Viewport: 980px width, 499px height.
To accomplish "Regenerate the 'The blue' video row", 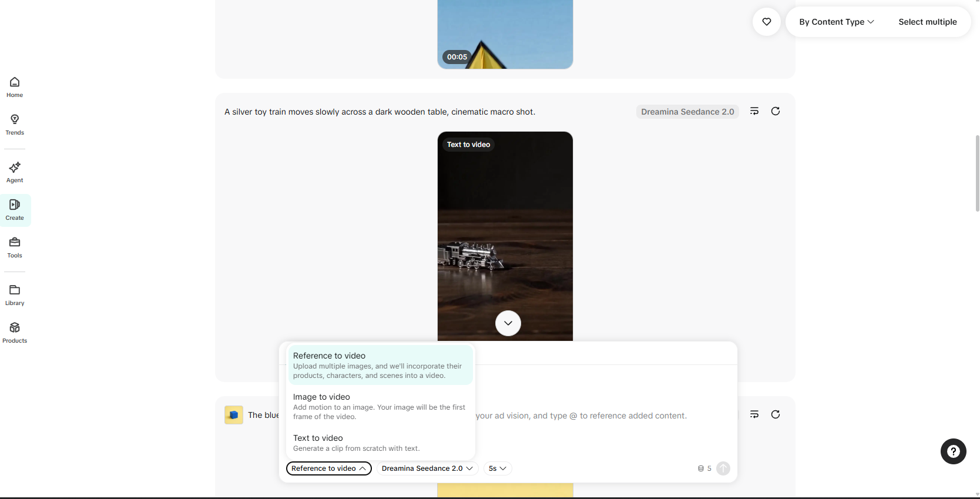I will click(x=776, y=414).
